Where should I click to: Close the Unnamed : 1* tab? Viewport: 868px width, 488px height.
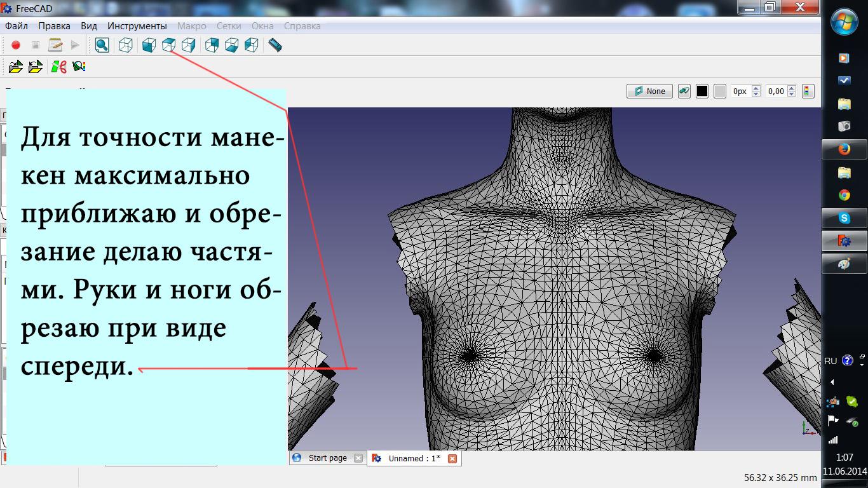[x=452, y=458]
